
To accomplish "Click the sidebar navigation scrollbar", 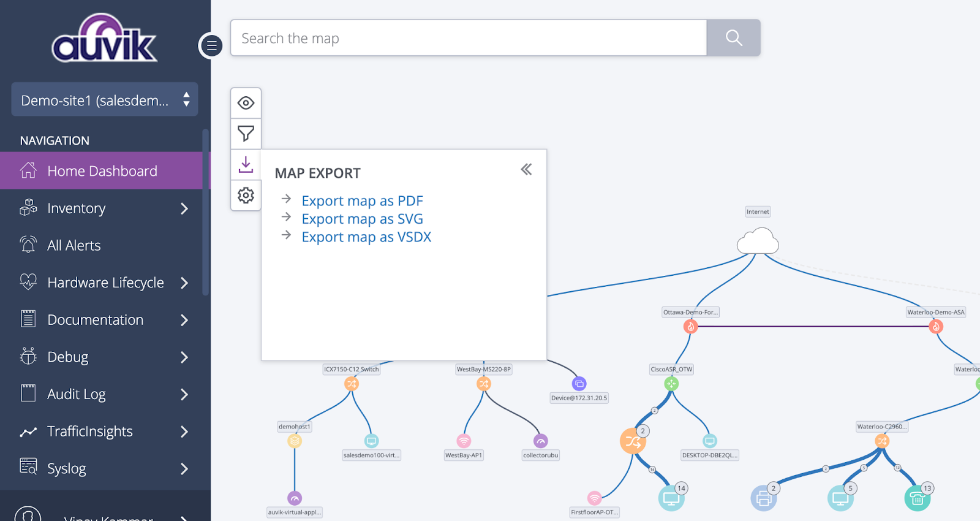I will [x=206, y=211].
